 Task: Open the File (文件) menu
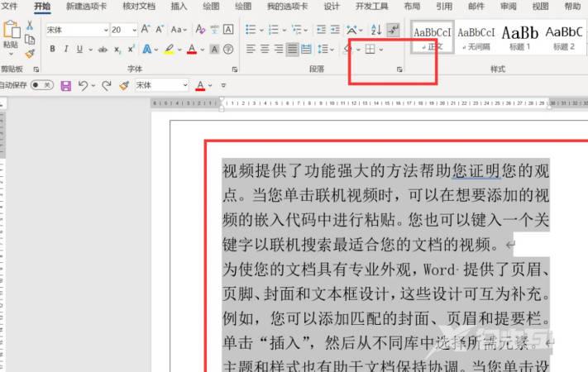(x=9, y=6)
